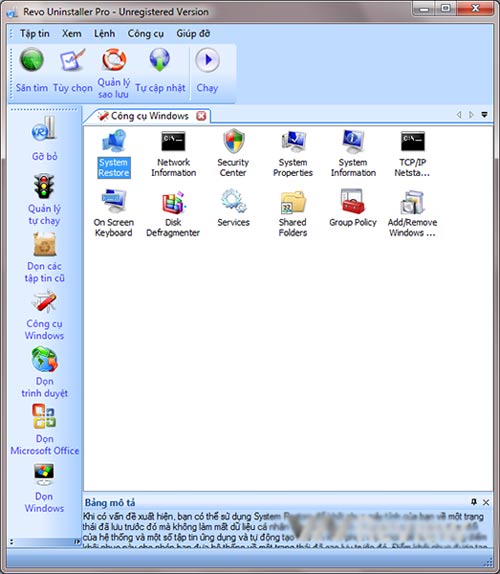This screenshot has height=574, width=500.
Task: Select the Network Information tool
Action: click(x=173, y=154)
